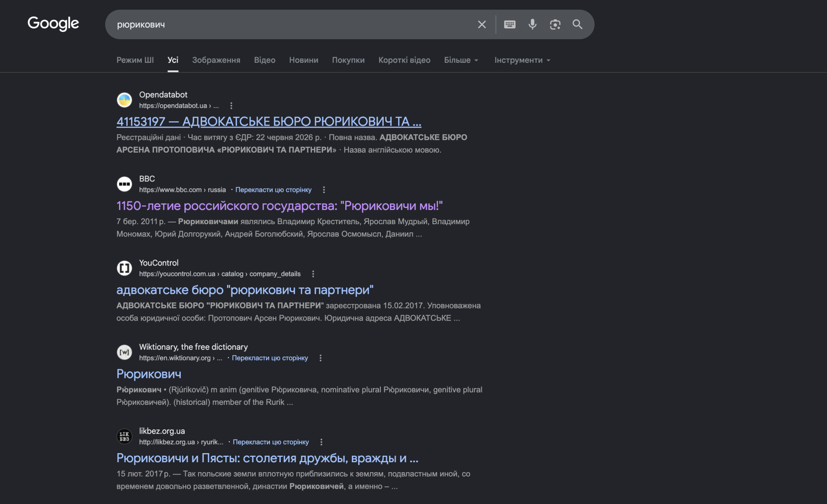This screenshot has height=504, width=827.
Task: Open the on-screen keyboard input tool
Action: click(509, 24)
